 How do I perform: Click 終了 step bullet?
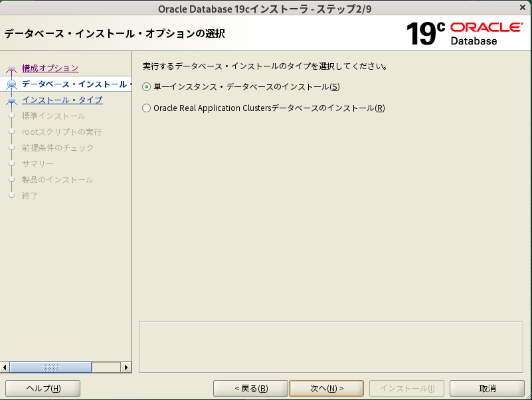tap(11, 195)
